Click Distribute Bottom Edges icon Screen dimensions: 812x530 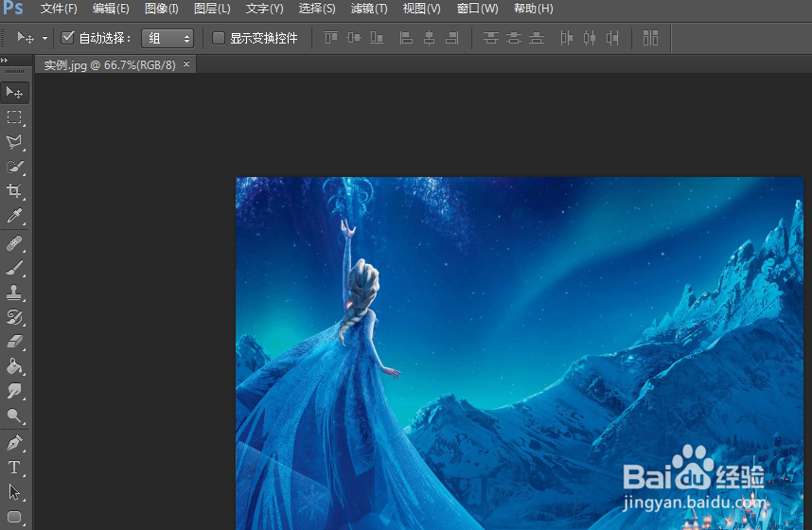click(537, 38)
